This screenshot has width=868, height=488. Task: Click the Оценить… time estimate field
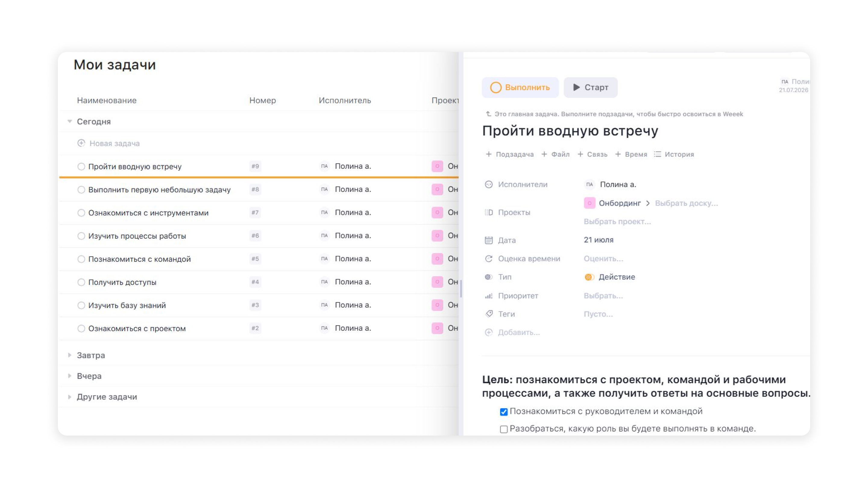603,259
